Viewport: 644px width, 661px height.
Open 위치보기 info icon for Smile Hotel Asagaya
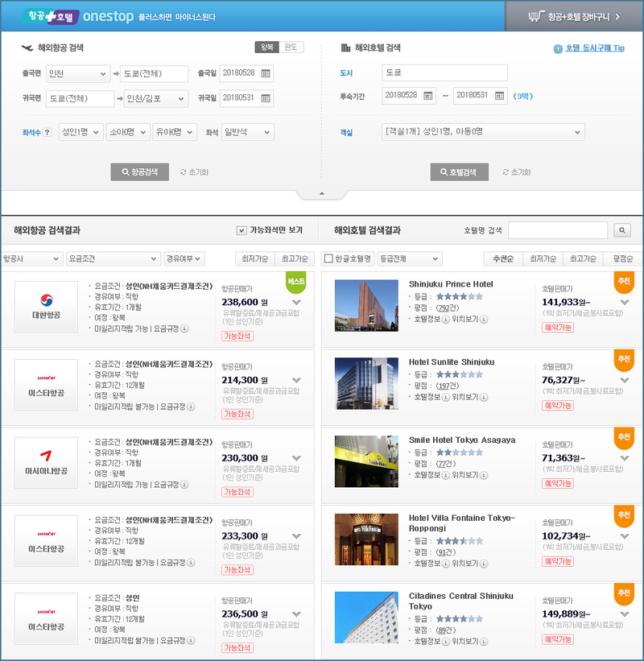pos(484,476)
